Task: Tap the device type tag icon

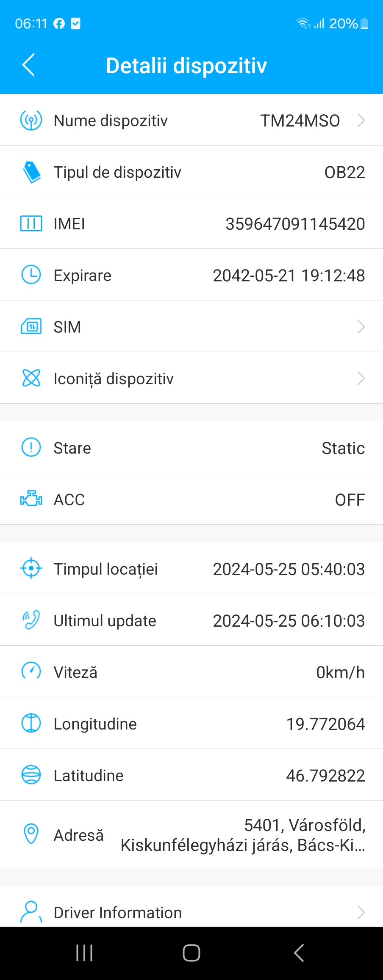Action: (31, 172)
